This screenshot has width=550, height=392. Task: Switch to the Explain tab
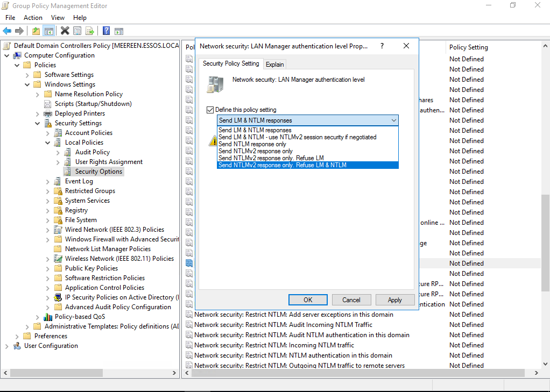pyautogui.click(x=274, y=64)
